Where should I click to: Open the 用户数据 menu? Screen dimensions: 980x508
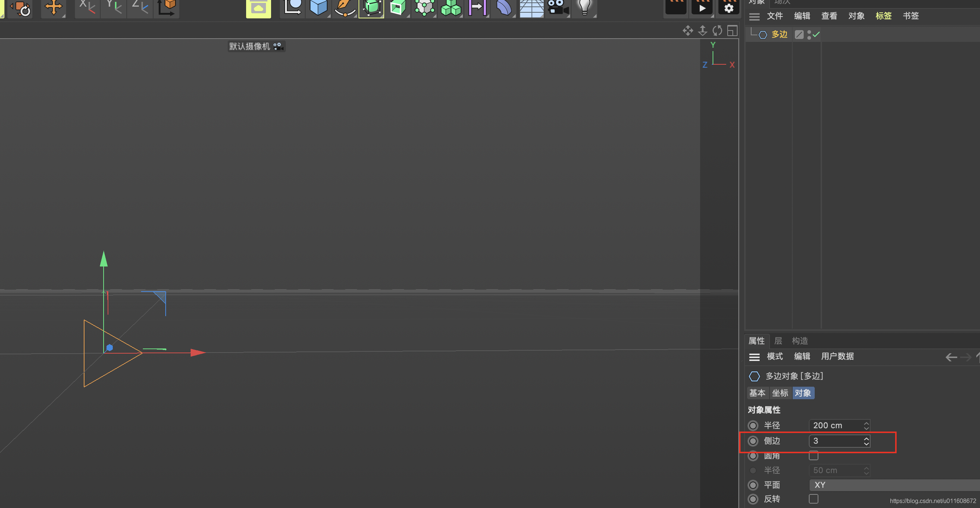tap(837, 357)
